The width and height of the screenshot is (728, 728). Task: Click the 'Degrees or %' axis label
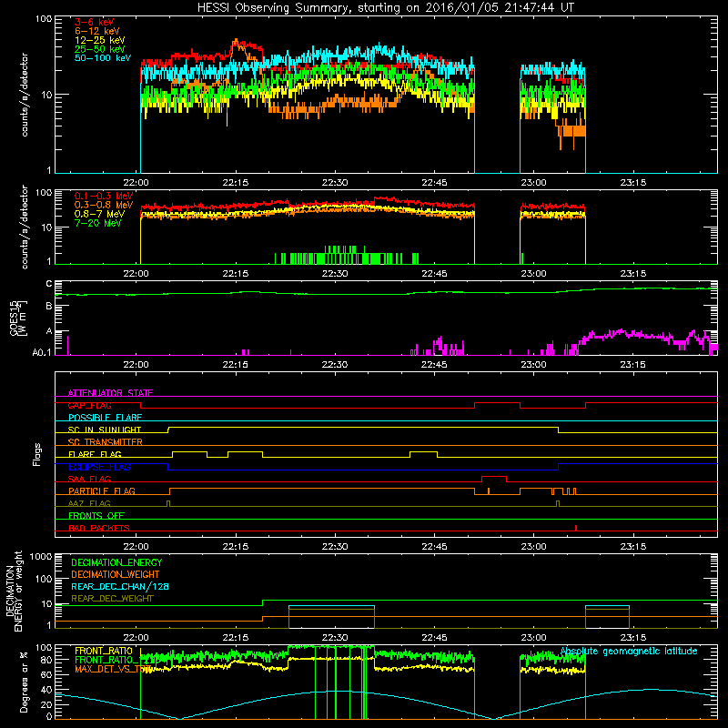tap(24, 682)
